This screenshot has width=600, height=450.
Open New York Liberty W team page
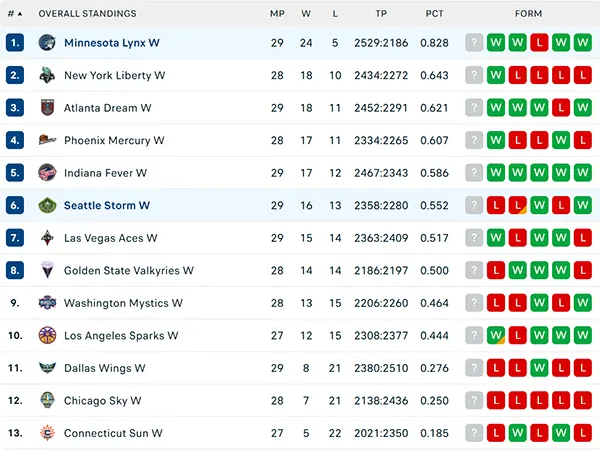tap(114, 75)
